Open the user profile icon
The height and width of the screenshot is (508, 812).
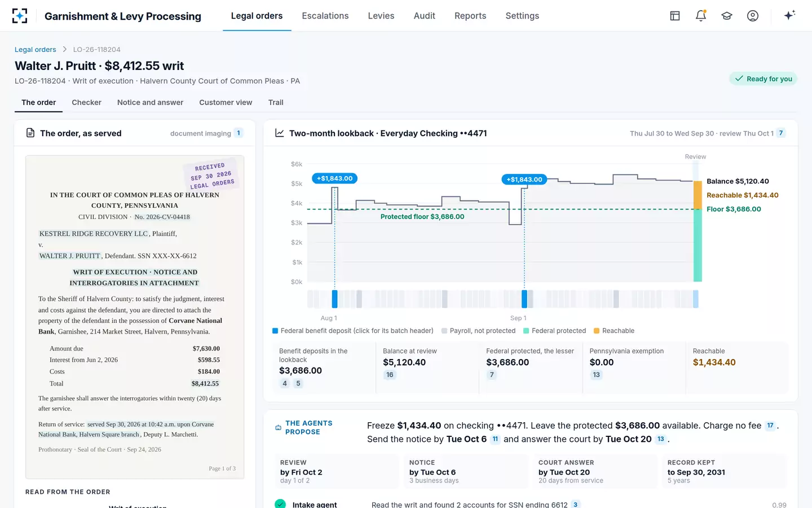coord(753,16)
